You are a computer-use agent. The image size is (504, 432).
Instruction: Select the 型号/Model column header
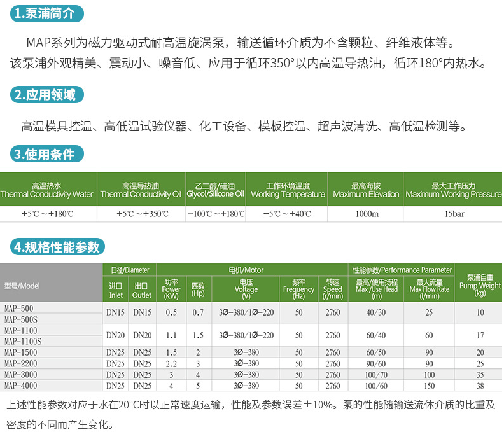(51, 282)
